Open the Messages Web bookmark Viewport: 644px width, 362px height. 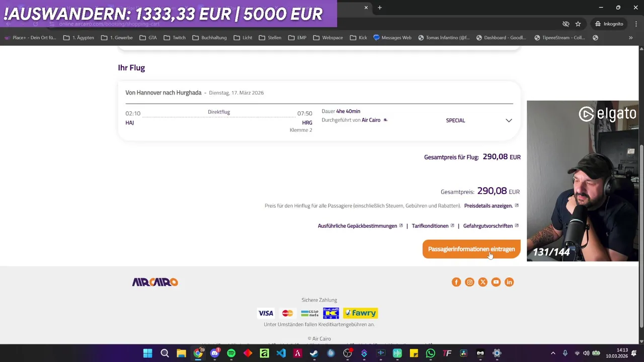point(392,38)
